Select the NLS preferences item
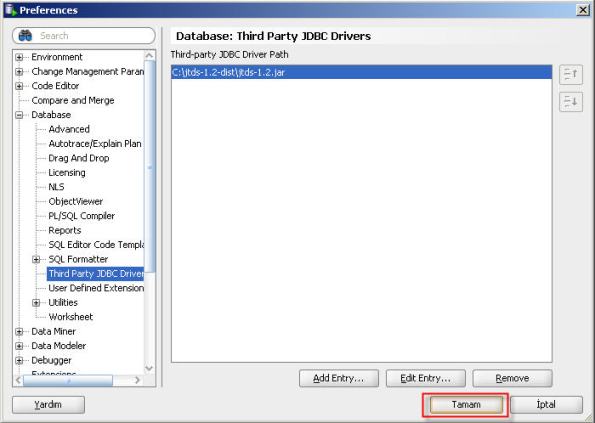The height and width of the screenshot is (423, 595). (56, 187)
